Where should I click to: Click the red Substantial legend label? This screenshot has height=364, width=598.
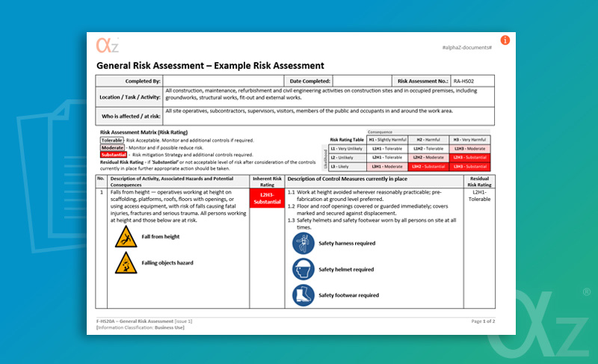click(x=114, y=155)
